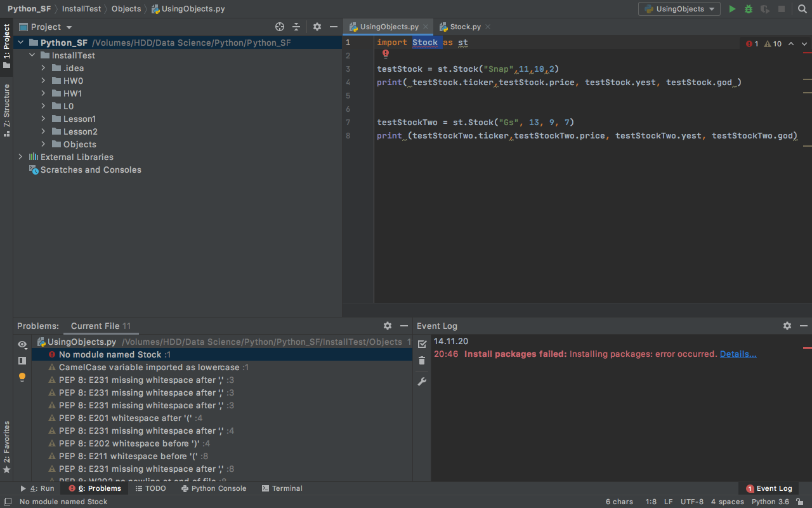812x508 pixels.
Task: Click the Event Log button in status bar
Action: click(x=769, y=488)
